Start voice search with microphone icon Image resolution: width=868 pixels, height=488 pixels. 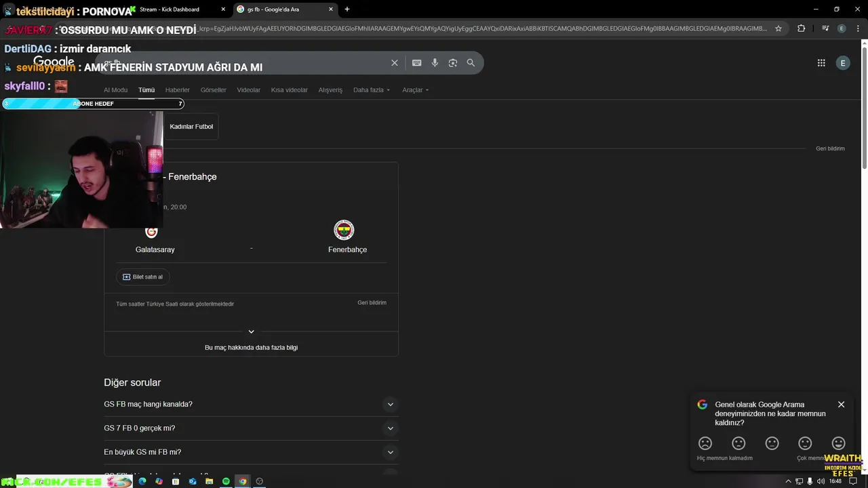(435, 63)
